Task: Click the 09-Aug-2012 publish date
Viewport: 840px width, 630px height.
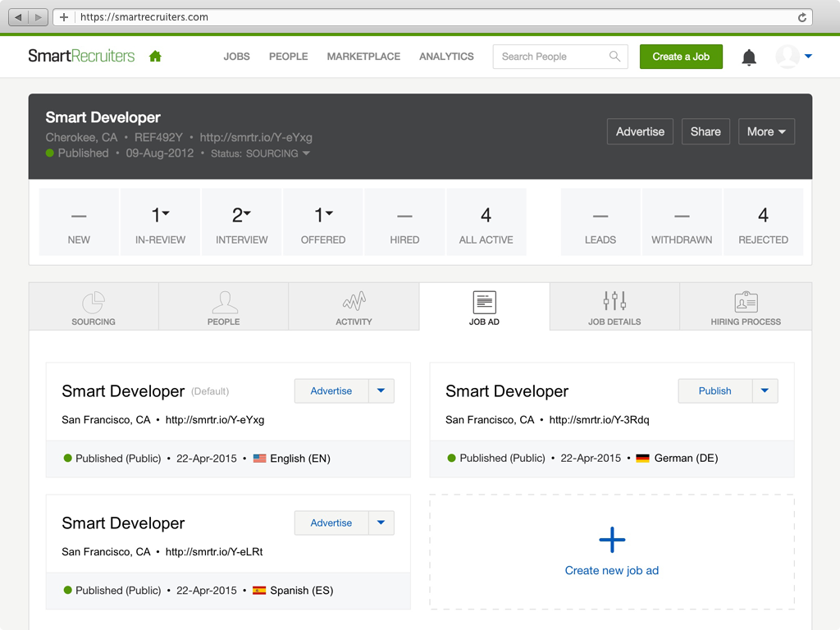Action: pyautogui.click(x=160, y=153)
